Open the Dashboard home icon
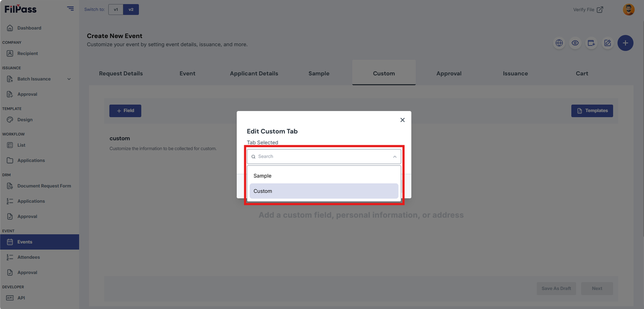Viewport: 644px width, 309px height. (10, 28)
